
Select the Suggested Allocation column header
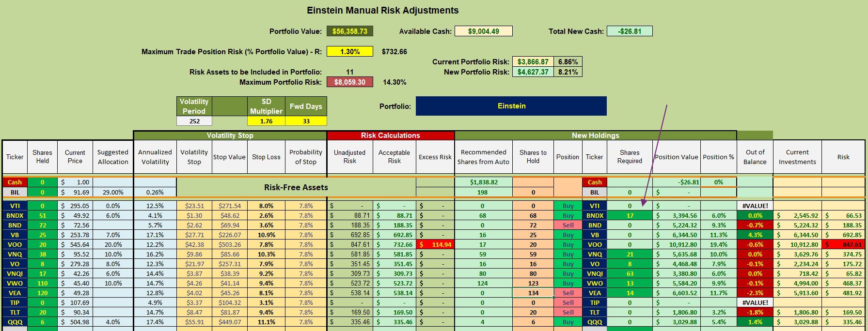113,157
